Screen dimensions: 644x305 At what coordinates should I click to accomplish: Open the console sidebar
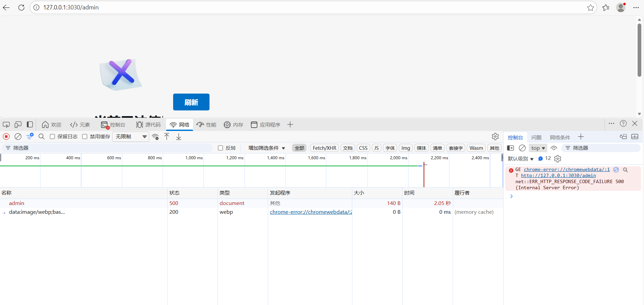tap(510, 148)
